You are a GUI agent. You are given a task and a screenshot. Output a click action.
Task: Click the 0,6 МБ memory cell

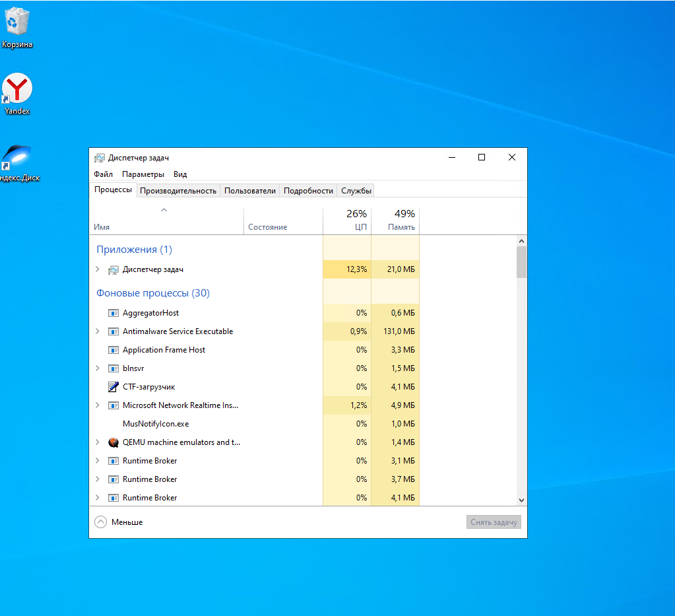coord(395,313)
